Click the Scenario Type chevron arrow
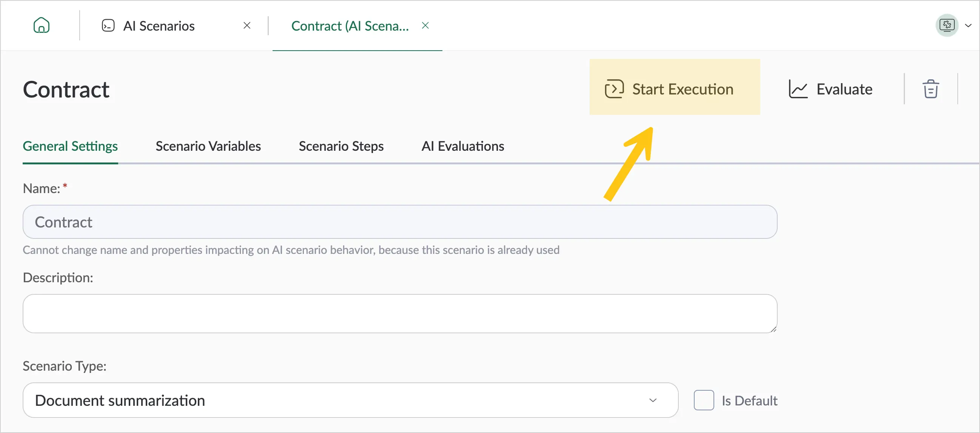Viewport: 980px width, 433px height. coord(653,400)
